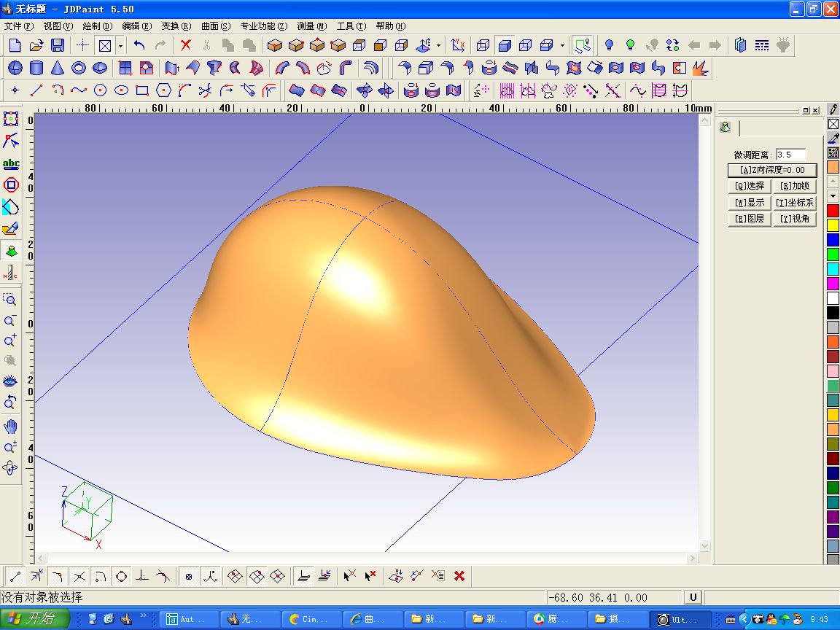Click the [R]加锁 button
The image size is (840, 630).
pyautogui.click(x=795, y=186)
